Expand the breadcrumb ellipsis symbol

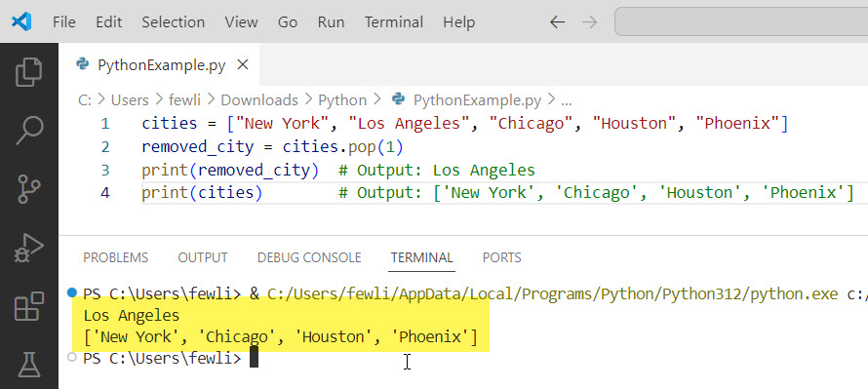tap(567, 101)
